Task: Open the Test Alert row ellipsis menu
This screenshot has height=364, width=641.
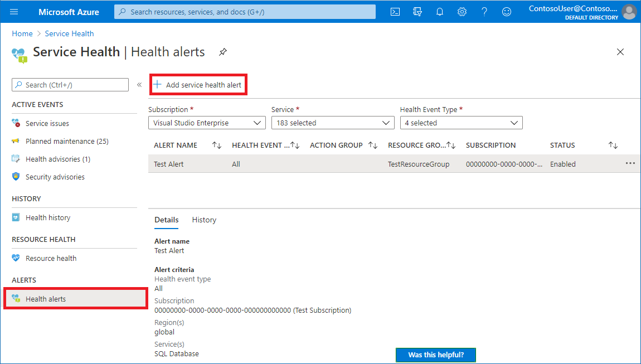Action: [x=630, y=164]
